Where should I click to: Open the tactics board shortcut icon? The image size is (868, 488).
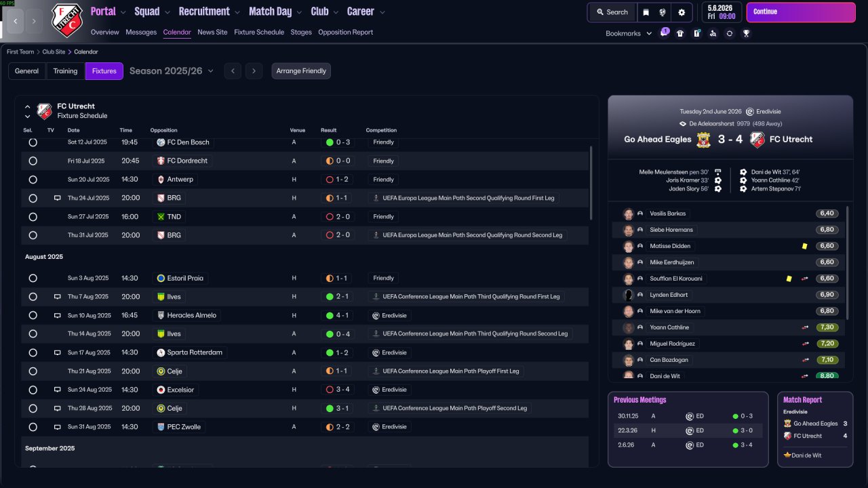click(696, 33)
